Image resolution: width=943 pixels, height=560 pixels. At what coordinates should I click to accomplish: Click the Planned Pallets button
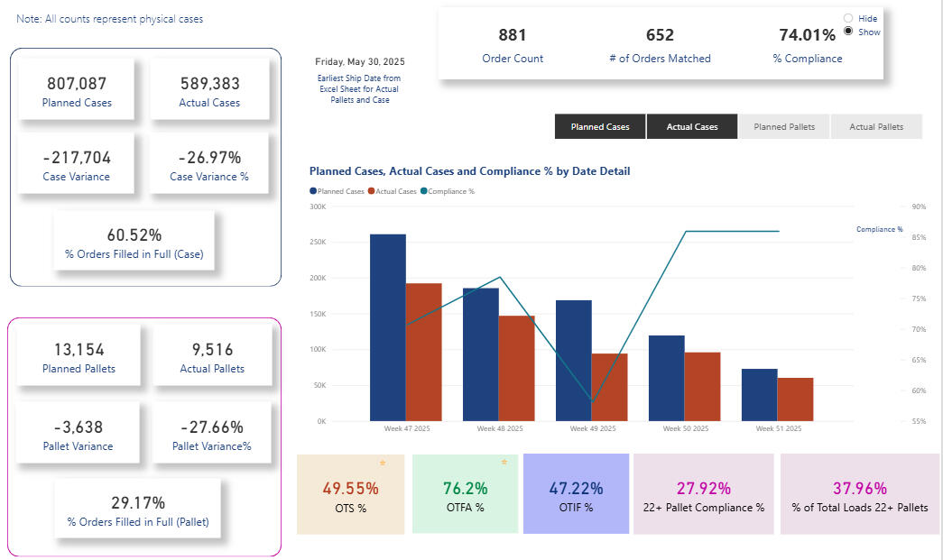point(783,127)
